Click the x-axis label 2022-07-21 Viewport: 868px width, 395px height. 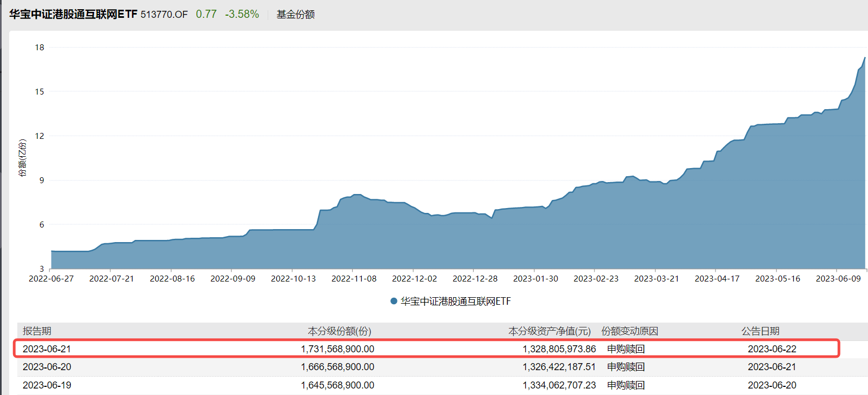(x=111, y=279)
